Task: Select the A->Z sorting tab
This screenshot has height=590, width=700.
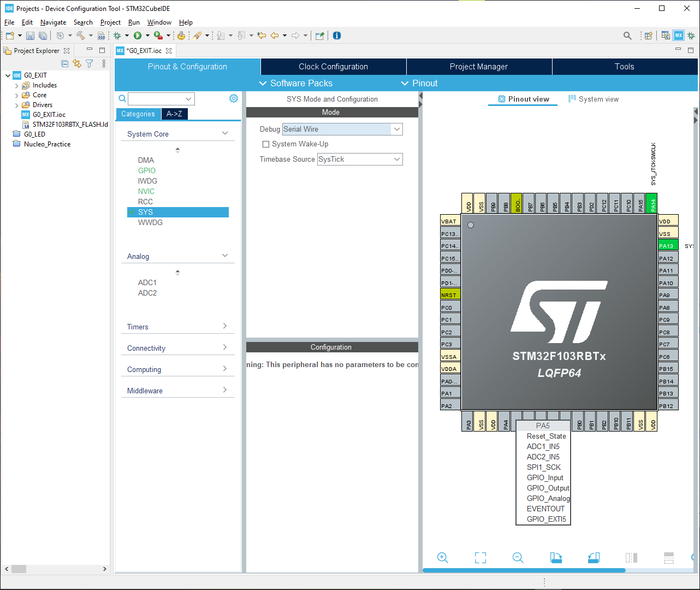Action: [x=174, y=114]
